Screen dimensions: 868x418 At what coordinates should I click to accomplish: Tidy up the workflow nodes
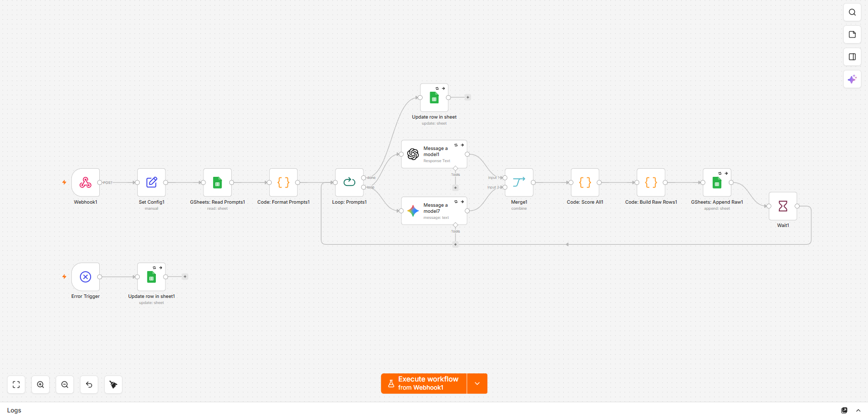click(113, 385)
